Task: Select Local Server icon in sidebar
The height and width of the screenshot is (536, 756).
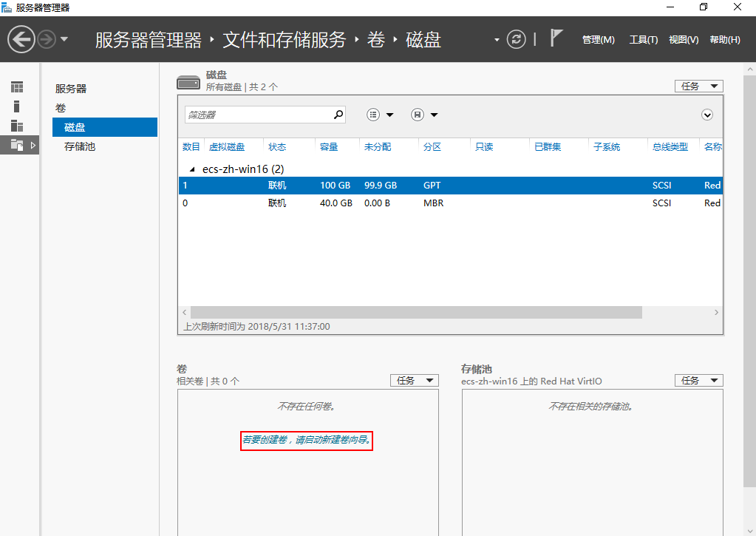Action: point(16,106)
